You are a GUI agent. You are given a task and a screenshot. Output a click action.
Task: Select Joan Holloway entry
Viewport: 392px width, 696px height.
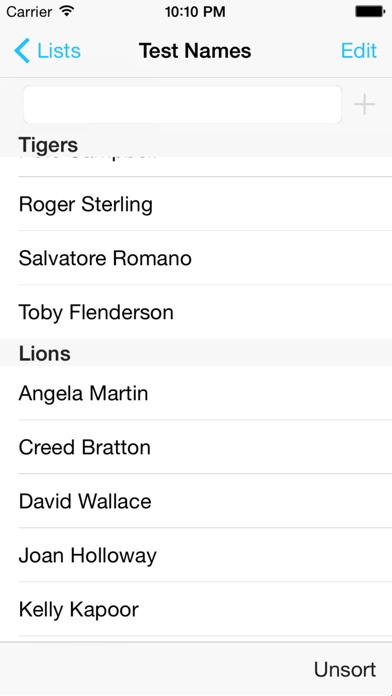196,556
